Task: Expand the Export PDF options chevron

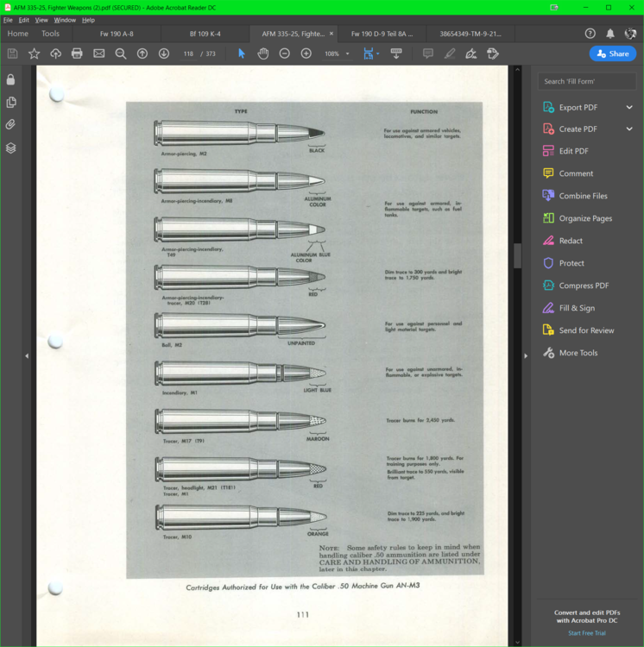Action: click(629, 107)
